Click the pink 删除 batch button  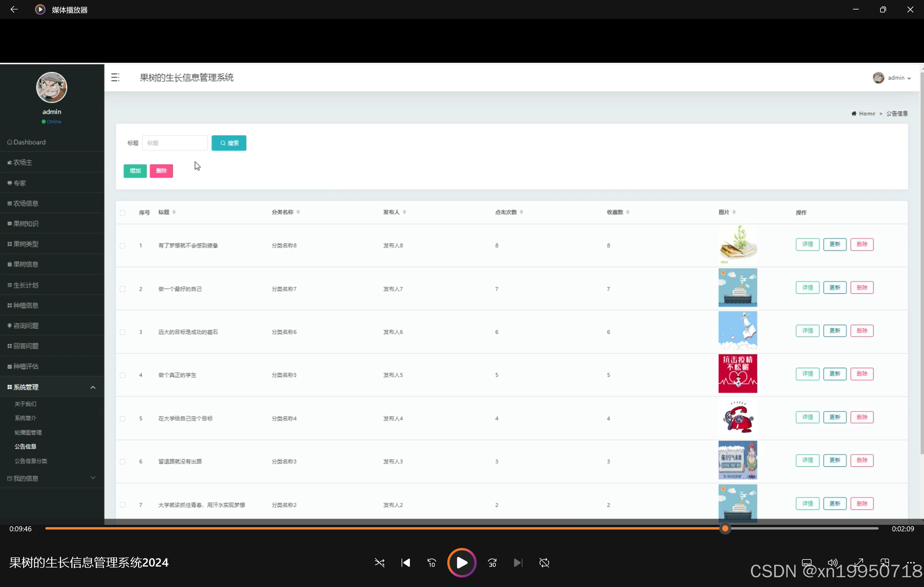(x=161, y=171)
